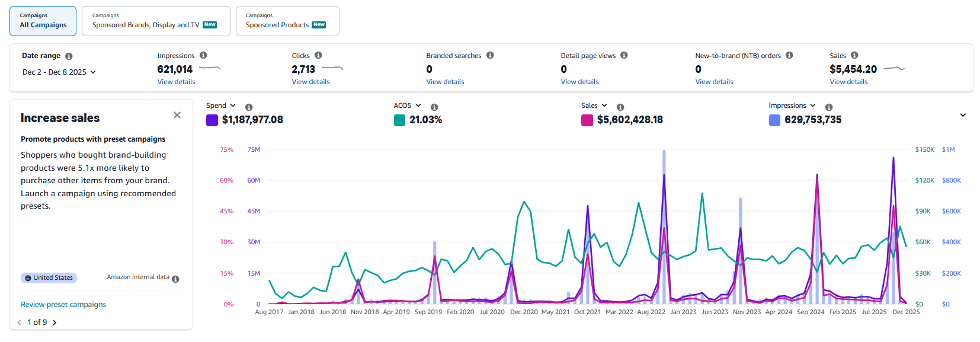
Task: Click the 21.03% ACOS value
Action: [x=425, y=120]
